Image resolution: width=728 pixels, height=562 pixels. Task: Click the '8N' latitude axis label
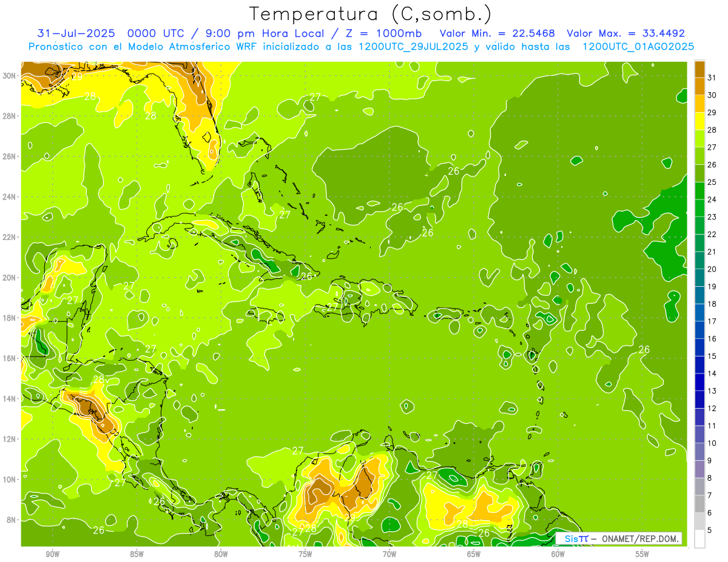click(x=12, y=520)
